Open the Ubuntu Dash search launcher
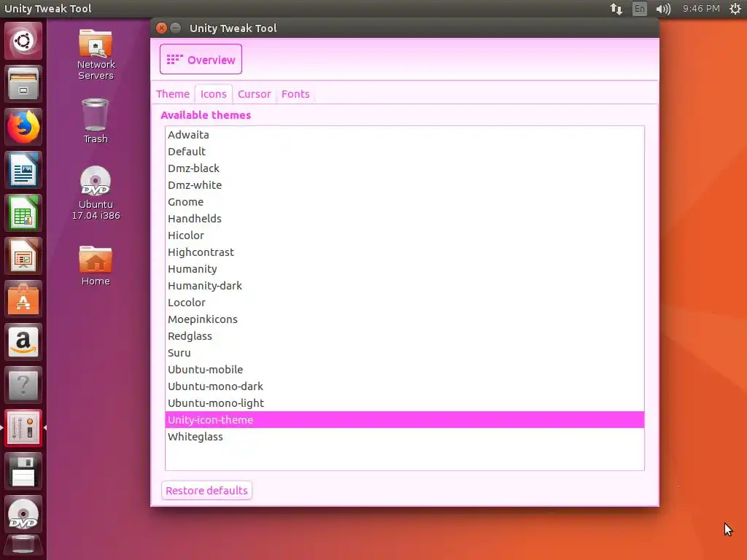The width and height of the screenshot is (747, 560). tap(23, 41)
